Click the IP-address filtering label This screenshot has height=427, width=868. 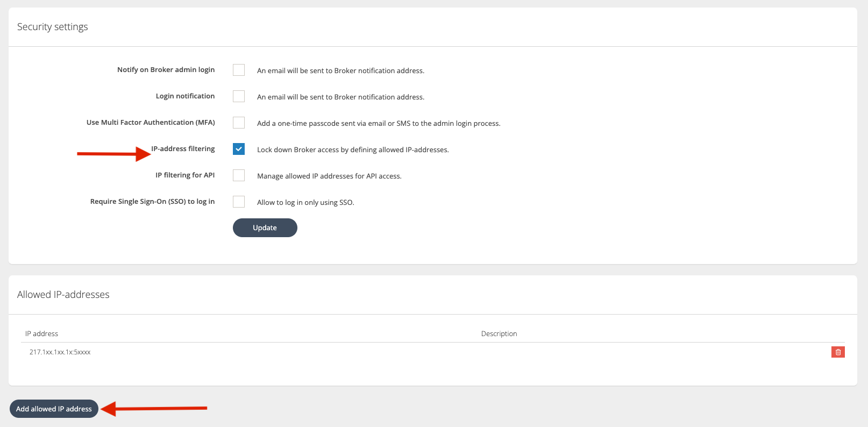point(183,149)
